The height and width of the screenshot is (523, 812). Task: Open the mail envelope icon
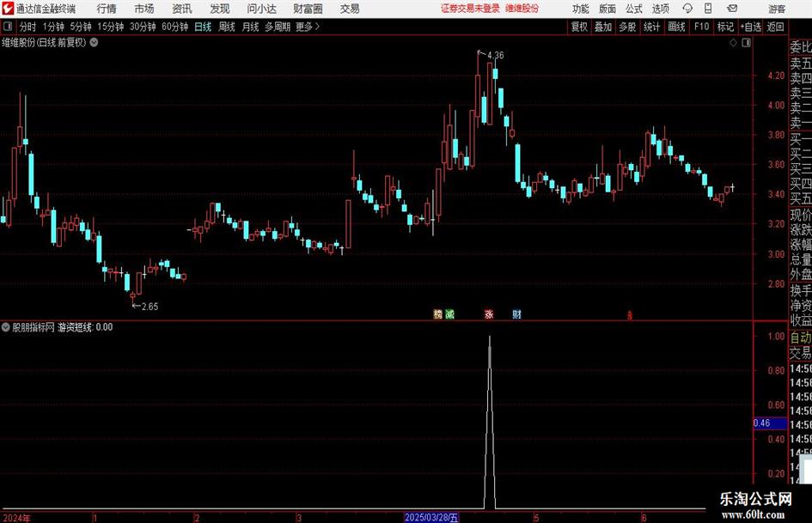[732, 9]
